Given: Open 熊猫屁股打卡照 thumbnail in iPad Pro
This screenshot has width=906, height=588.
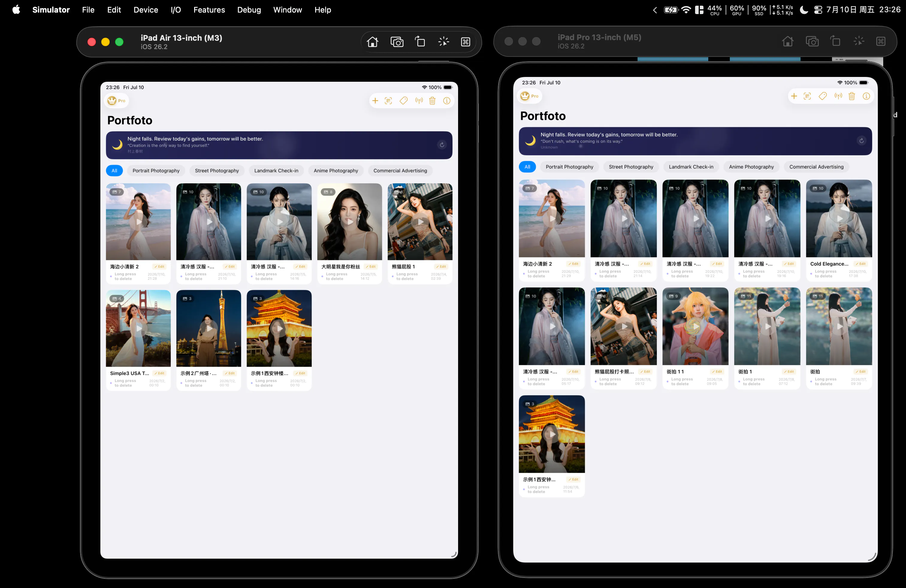Looking at the screenshot, I should 623,326.
